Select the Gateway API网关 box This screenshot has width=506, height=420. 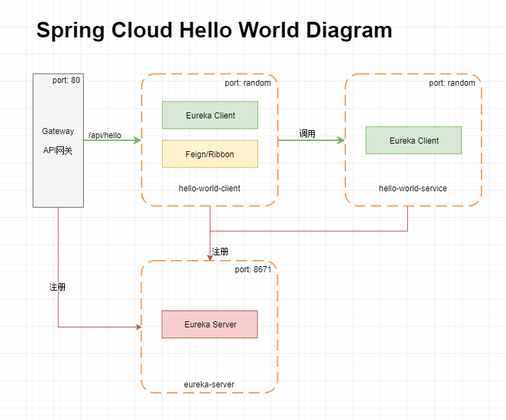point(58,140)
